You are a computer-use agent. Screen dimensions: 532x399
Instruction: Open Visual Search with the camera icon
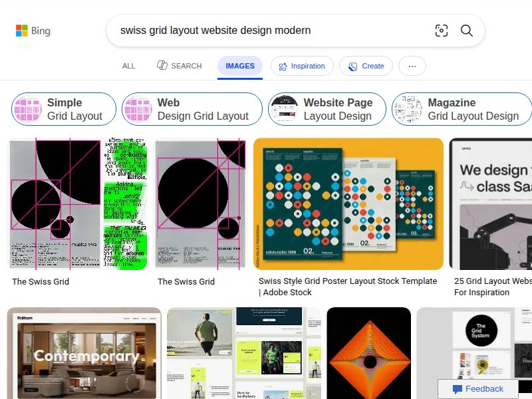tap(442, 31)
